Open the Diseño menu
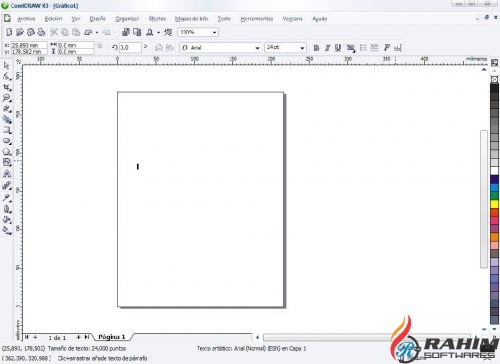The image size is (500, 364). click(98, 19)
